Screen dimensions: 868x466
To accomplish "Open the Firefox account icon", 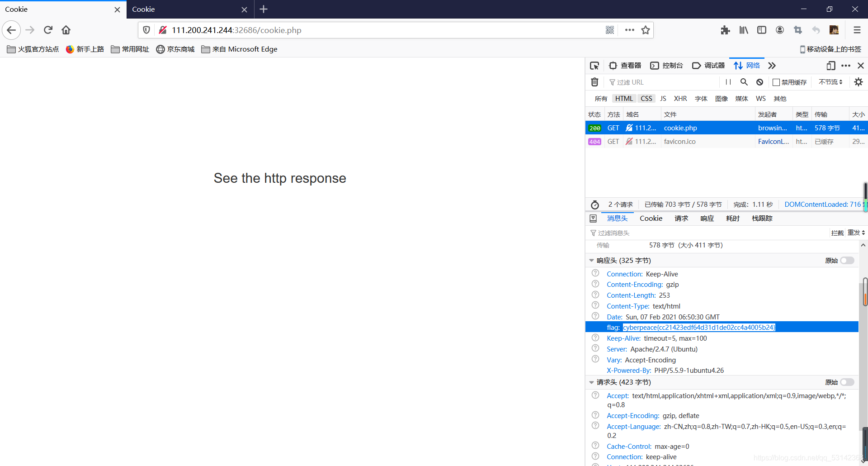I will coord(780,30).
